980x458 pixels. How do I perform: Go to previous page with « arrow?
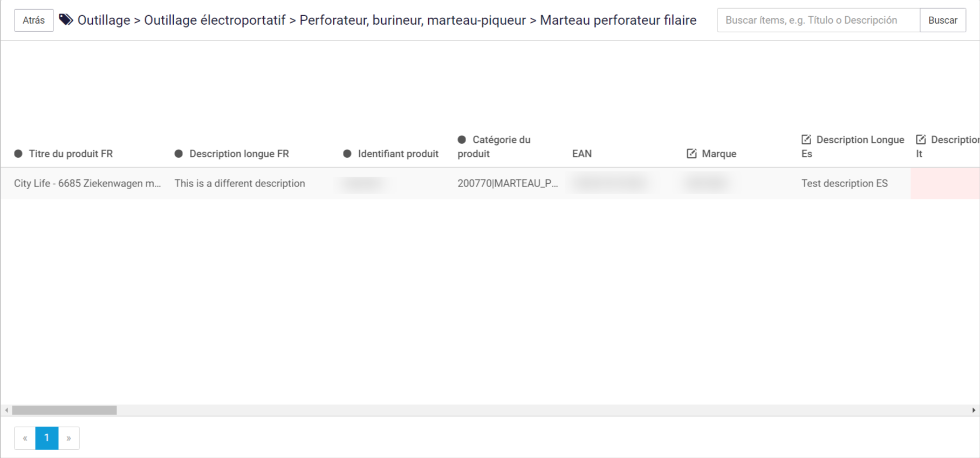25,438
